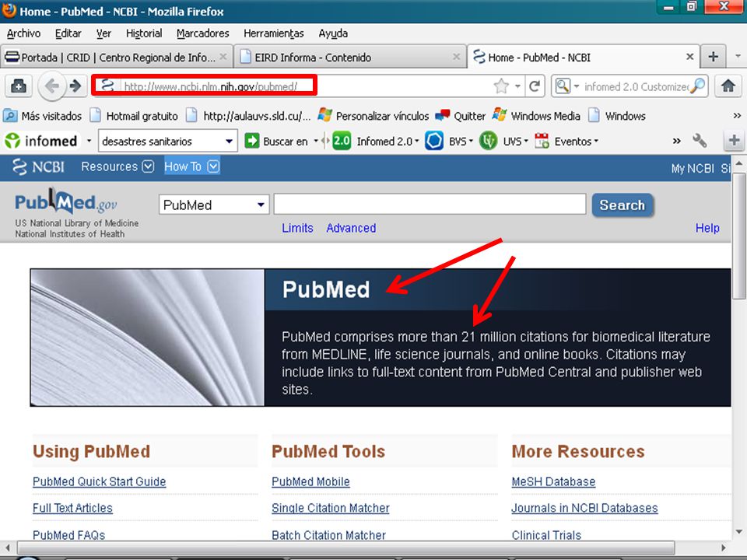Open the BVS dropdown menu
Image resolution: width=747 pixels, height=560 pixels.
[x=471, y=141]
